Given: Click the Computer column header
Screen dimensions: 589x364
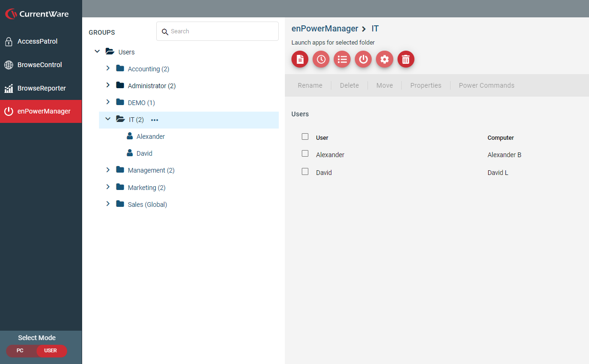Looking at the screenshot, I should [501, 138].
